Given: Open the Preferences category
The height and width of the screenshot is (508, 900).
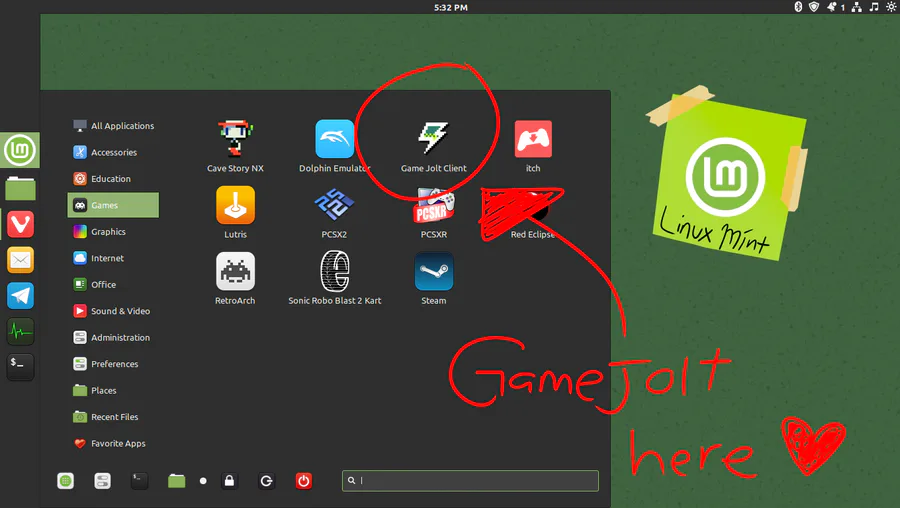Looking at the screenshot, I should [x=114, y=363].
